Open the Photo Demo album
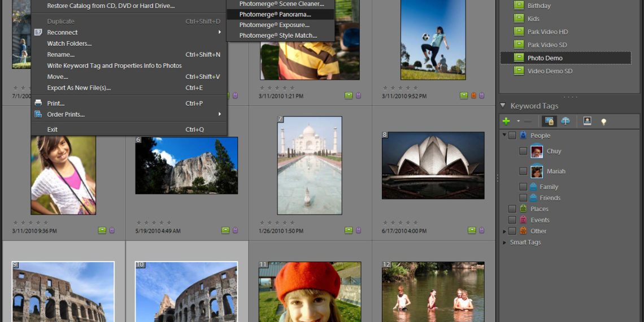This screenshot has height=322, width=644. [565, 58]
